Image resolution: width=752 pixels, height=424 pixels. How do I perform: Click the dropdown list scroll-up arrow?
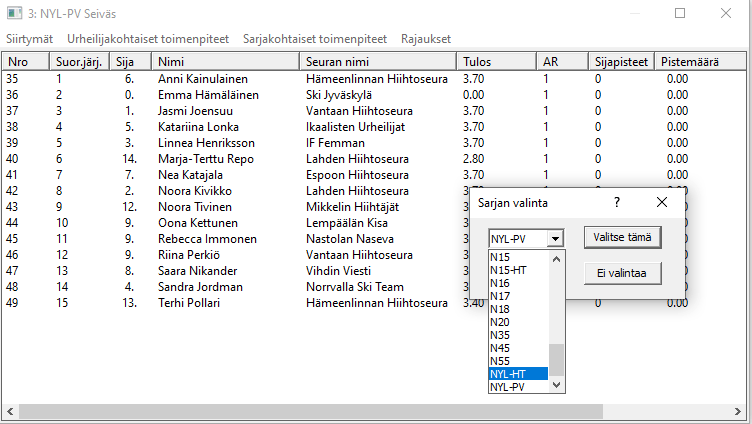[558, 257]
